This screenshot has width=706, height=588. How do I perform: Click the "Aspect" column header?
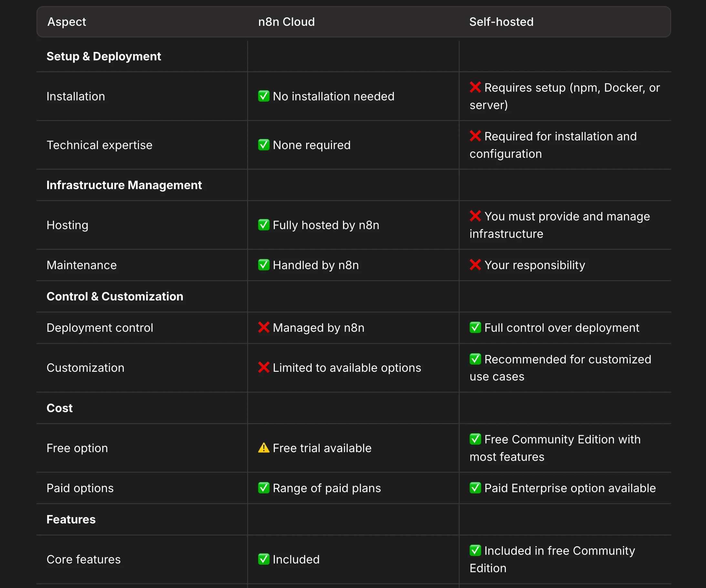(x=67, y=22)
